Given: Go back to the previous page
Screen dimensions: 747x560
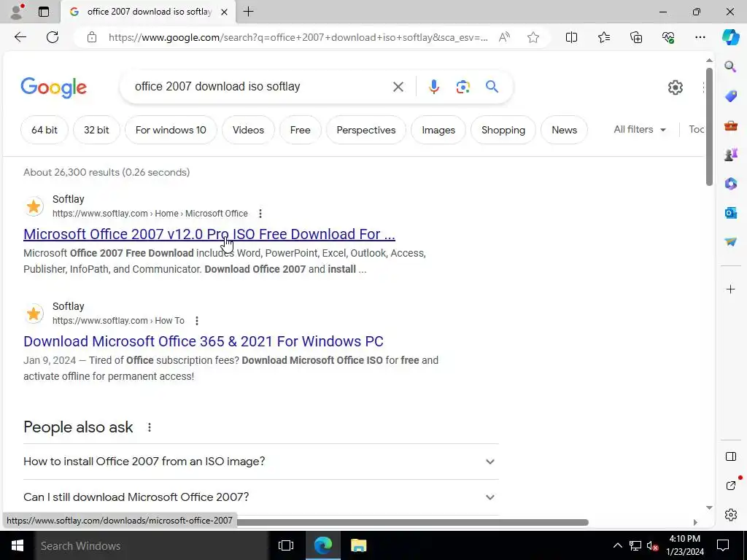Looking at the screenshot, I should tap(20, 37).
